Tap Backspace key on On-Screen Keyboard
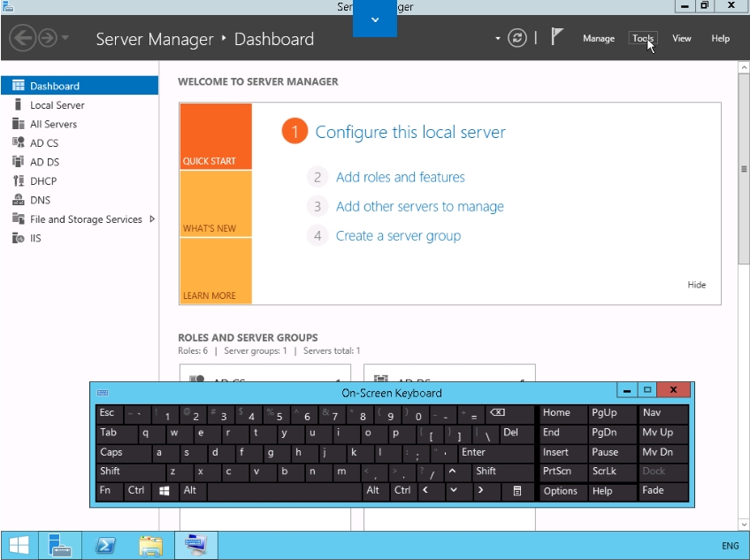Image resolution: width=750 pixels, height=560 pixels. point(509,414)
